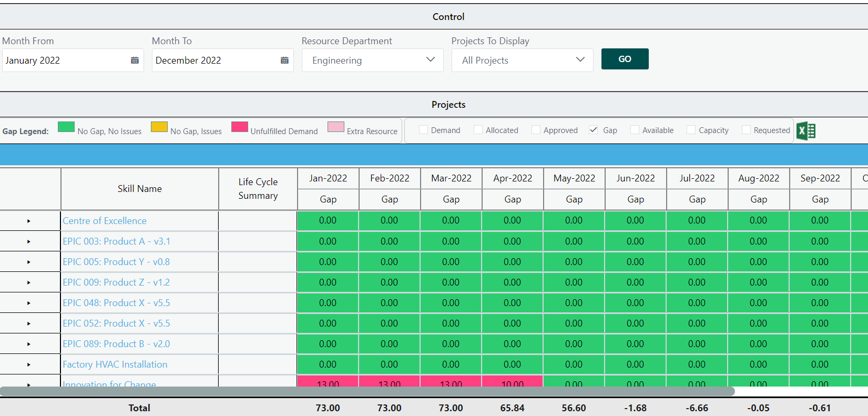The width and height of the screenshot is (868, 416).
Task: Click the GO button
Action: [625, 59]
